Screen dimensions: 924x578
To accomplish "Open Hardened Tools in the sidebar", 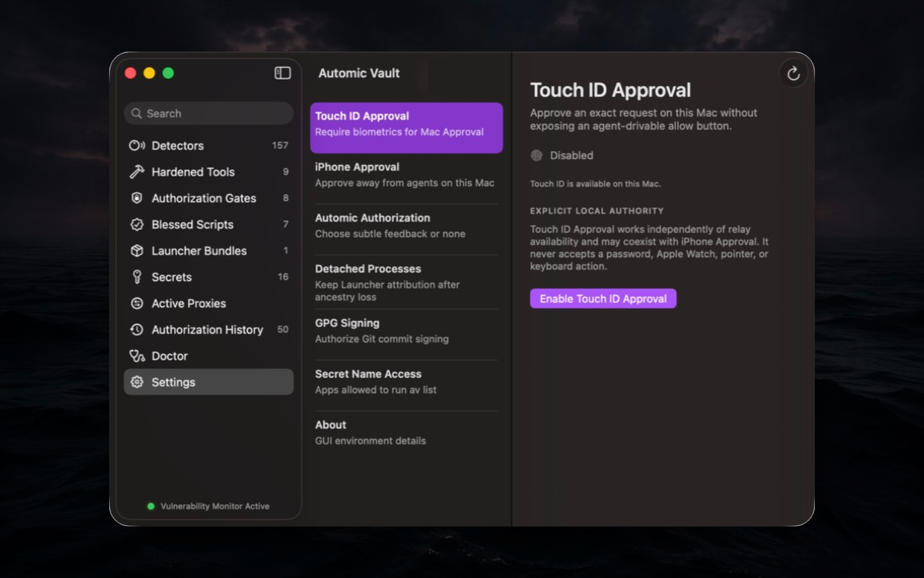I will tap(209, 172).
